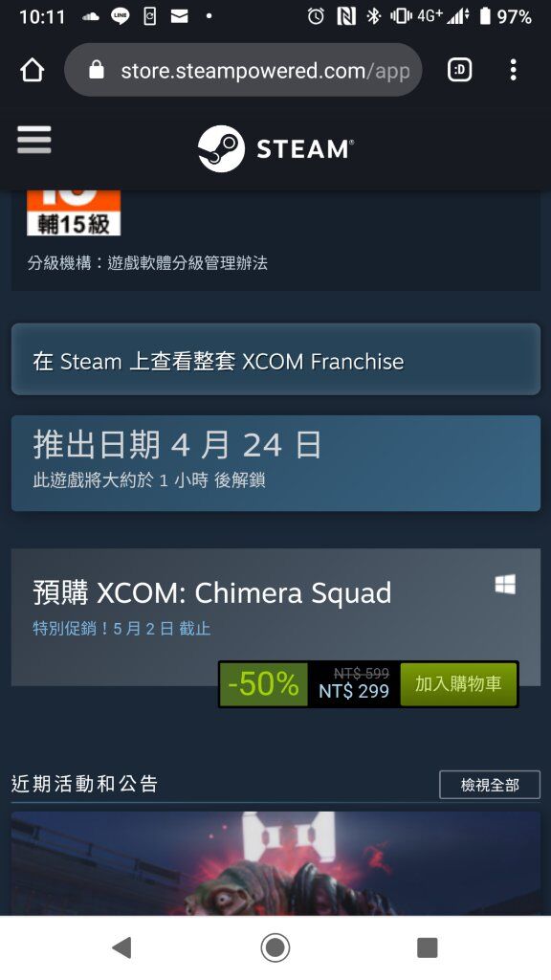The width and height of the screenshot is (551, 980).
Task: Go to browser home page icon
Action: coord(33,70)
